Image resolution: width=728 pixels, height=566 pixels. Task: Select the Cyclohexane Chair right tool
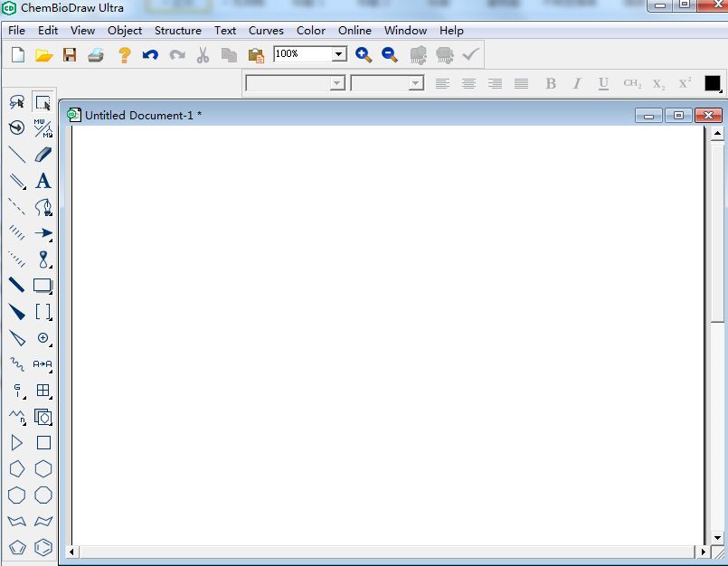43,522
